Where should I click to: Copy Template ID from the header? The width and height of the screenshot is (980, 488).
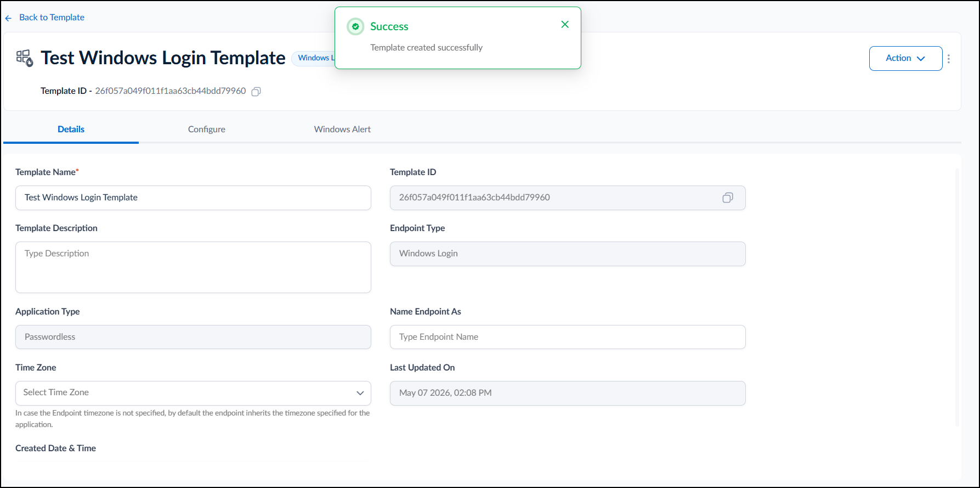coord(256,92)
